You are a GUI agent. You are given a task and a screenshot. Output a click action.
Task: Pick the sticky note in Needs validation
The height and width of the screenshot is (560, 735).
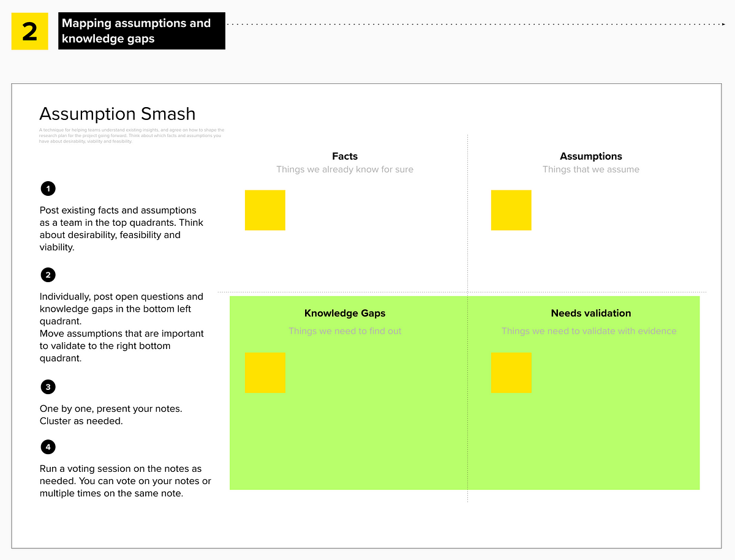[x=511, y=372]
